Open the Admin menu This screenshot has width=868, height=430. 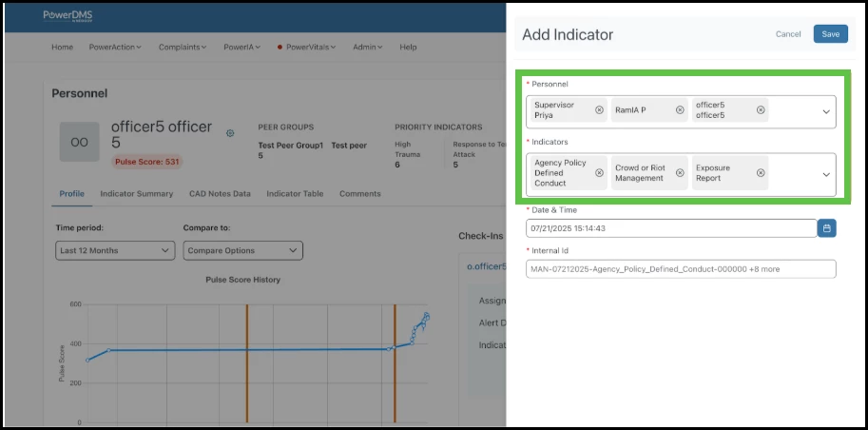[x=368, y=48]
